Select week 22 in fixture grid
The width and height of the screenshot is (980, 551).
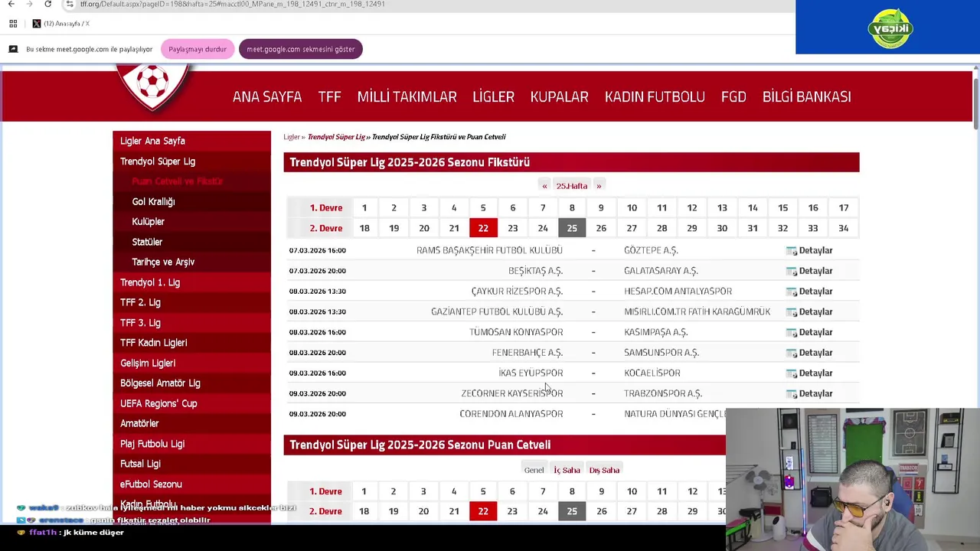coord(483,228)
